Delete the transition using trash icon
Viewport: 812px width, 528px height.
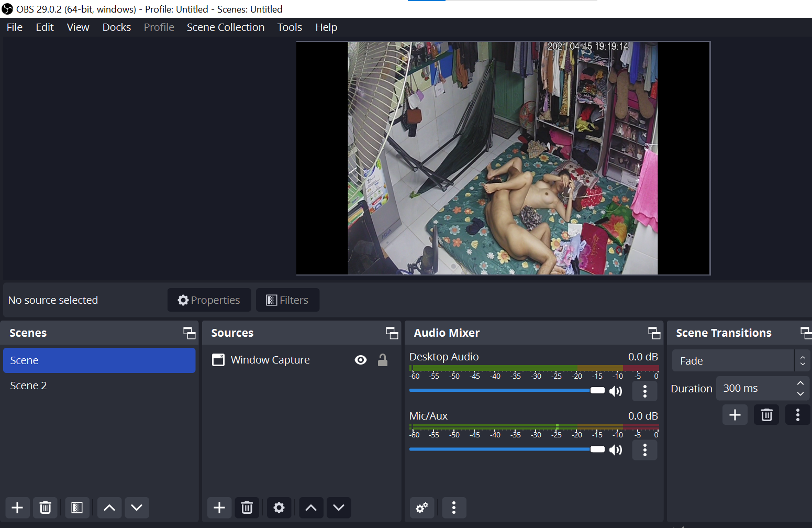766,415
